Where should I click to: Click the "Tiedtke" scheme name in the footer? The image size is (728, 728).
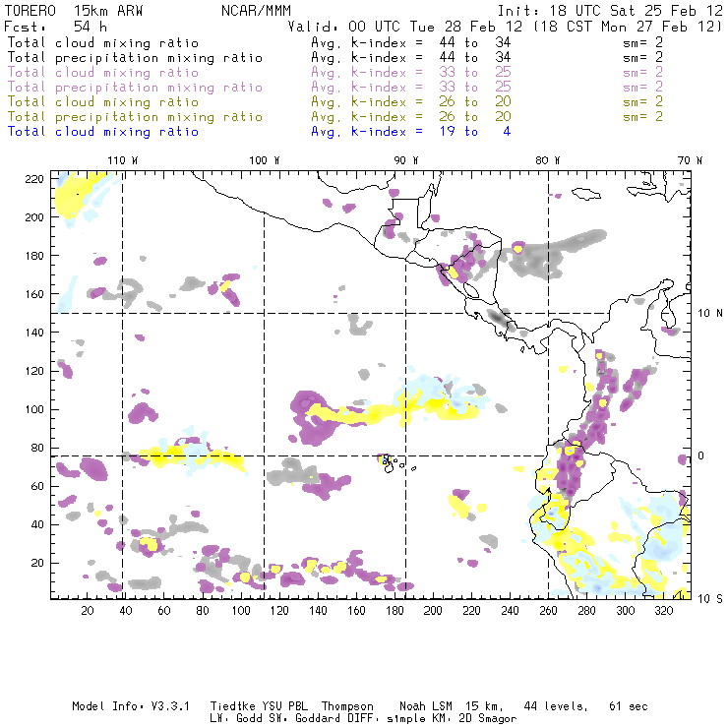tap(232, 706)
